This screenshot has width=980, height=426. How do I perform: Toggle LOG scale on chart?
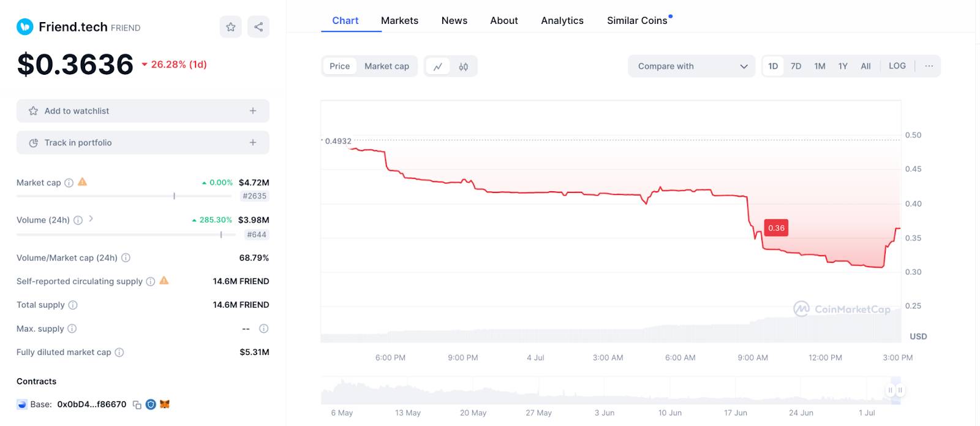click(897, 66)
